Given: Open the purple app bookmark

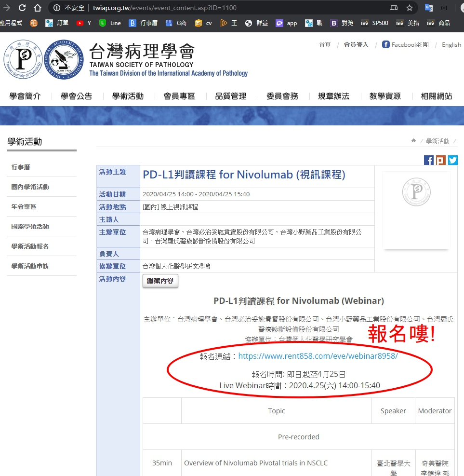Looking at the screenshot, I should tap(286, 23).
